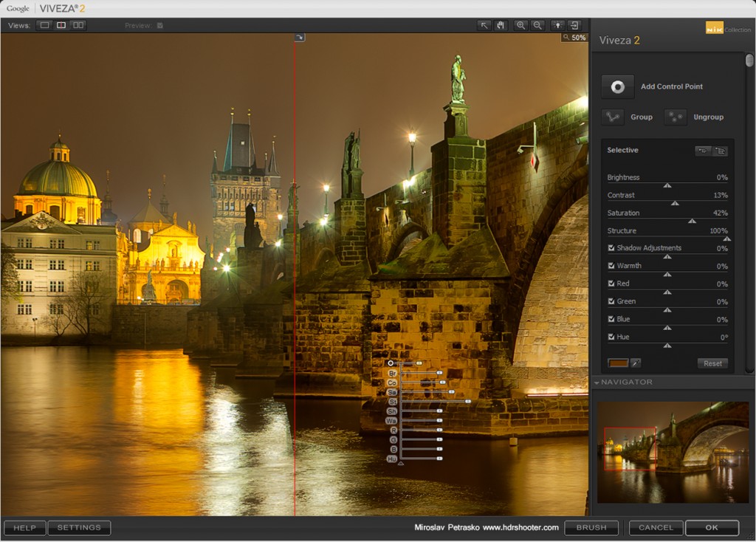This screenshot has height=542, width=756.
Task: Uncheck the Warmth checkbox
Action: pos(611,266)
